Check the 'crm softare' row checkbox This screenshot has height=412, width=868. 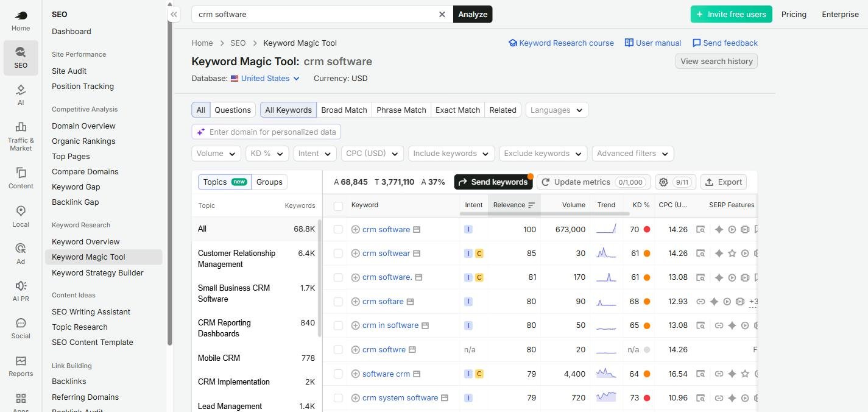pos(338,301)
